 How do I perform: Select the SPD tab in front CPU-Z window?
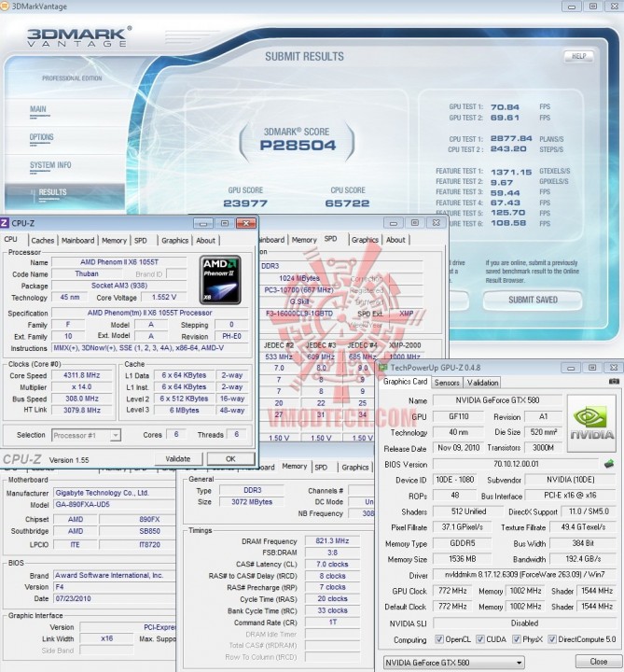coord(141,241)
